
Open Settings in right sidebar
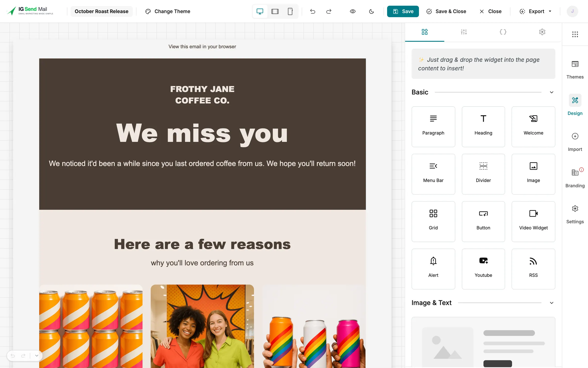tap(575, 214)
